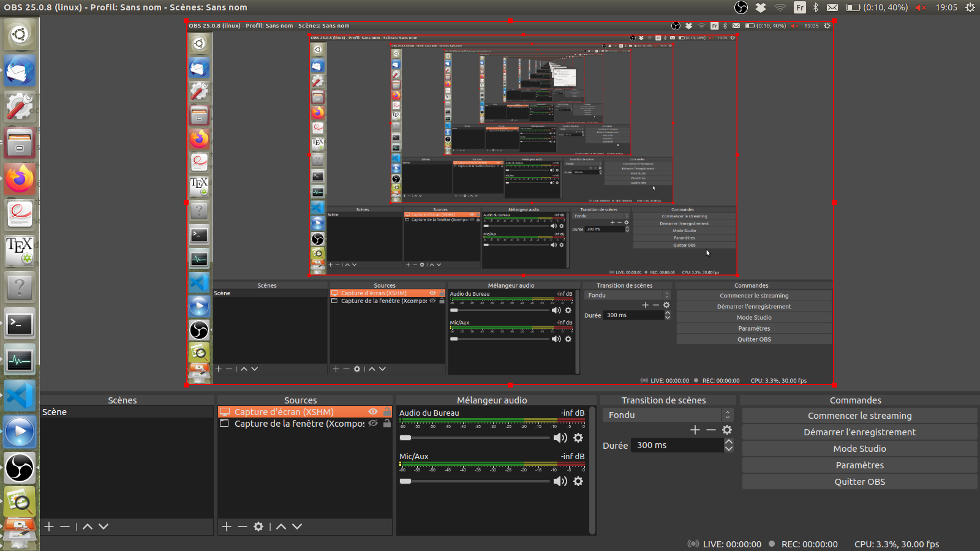Hide the Capture d'écran (XSHM) source
The width and height of the screenshot is (980, 551).
373,412
